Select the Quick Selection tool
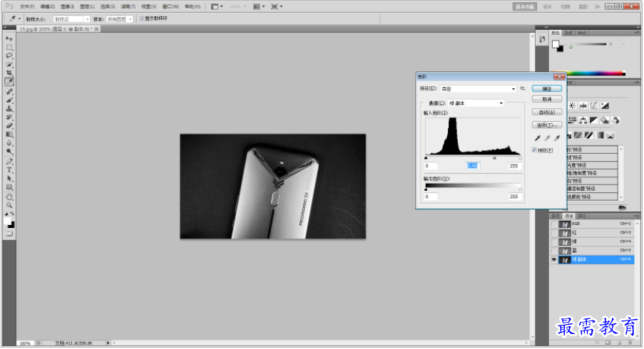The width and height of the screenshot is (644, 349). click(9, 64)
